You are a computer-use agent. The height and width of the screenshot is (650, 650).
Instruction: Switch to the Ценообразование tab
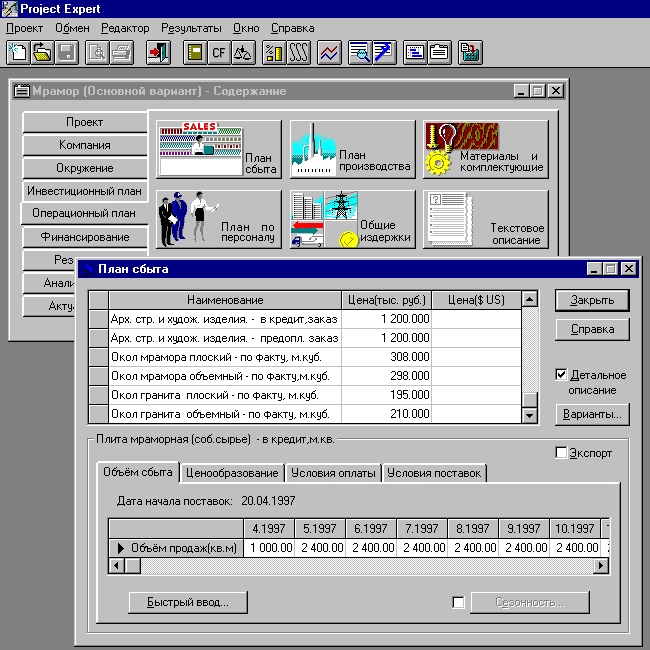coord(232,473)
